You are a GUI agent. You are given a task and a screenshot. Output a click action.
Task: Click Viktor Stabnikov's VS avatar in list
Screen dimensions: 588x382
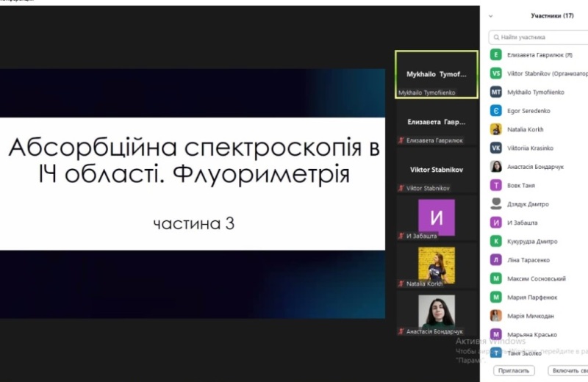tap(495, 73)
